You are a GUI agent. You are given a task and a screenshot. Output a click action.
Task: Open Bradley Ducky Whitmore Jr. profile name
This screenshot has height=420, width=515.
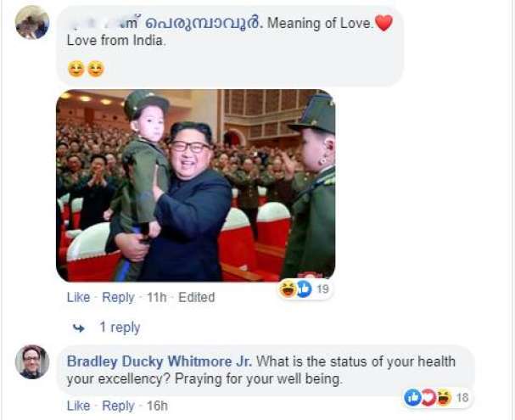point(160,361)
